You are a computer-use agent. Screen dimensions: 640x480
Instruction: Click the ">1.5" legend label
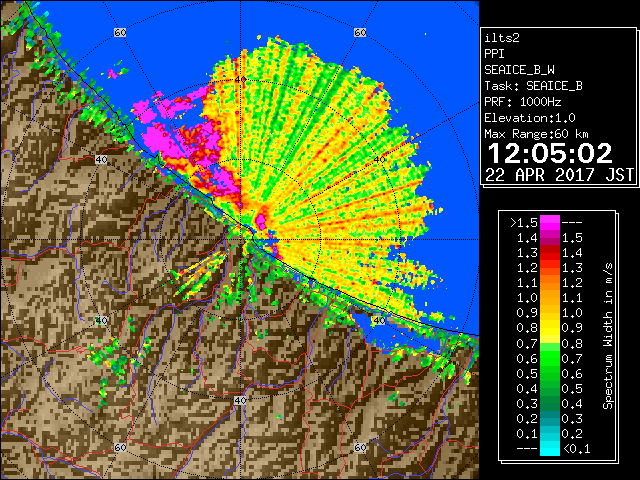(523, 223)
